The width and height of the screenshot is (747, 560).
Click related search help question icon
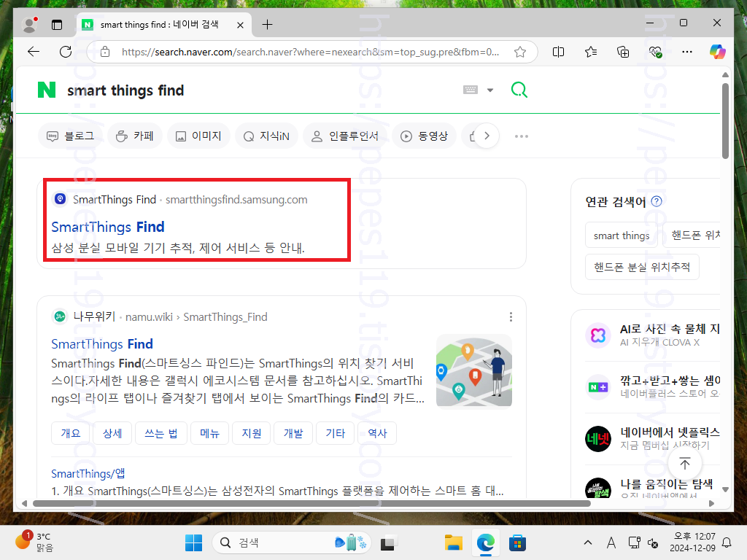pos(657,201)
